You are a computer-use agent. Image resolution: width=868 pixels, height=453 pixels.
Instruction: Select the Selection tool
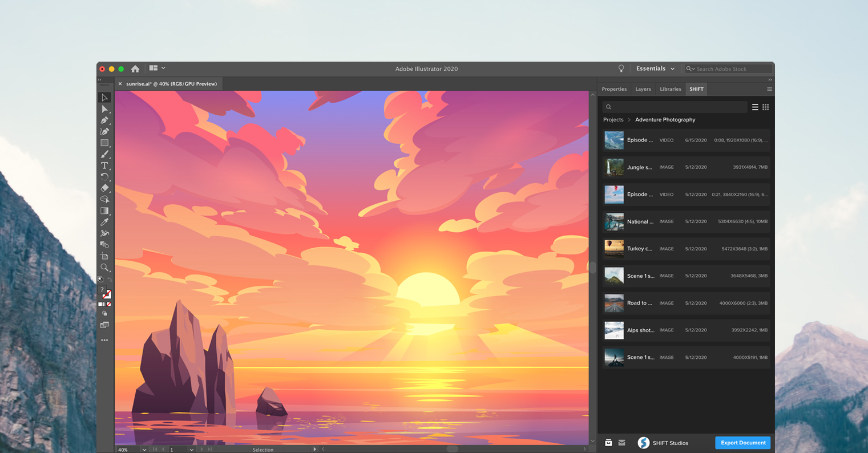coord(105,97)
